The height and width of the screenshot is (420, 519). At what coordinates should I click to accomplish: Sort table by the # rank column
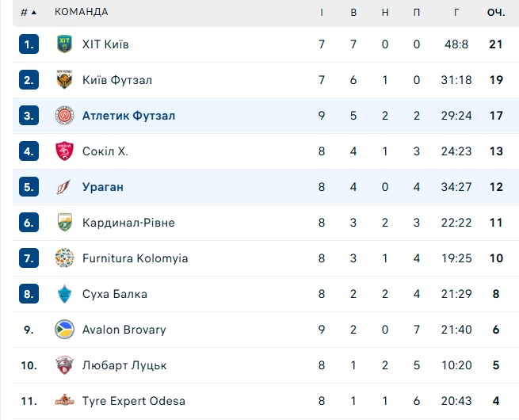(28, 12)
